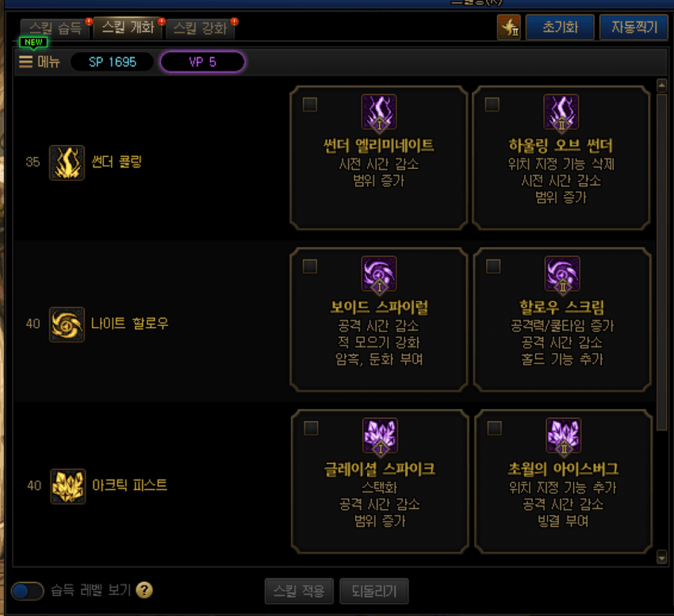
Task: Click the orange skill icon beside 초기화
Action: tap(508, 28)
